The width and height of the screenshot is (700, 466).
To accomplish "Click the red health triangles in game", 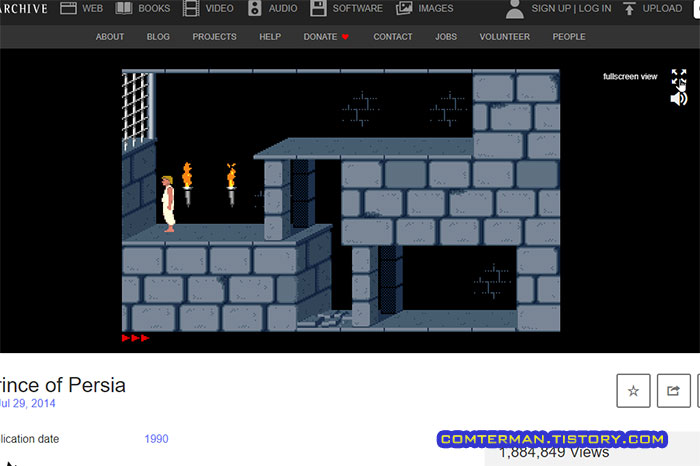I will tap(135, 338).
